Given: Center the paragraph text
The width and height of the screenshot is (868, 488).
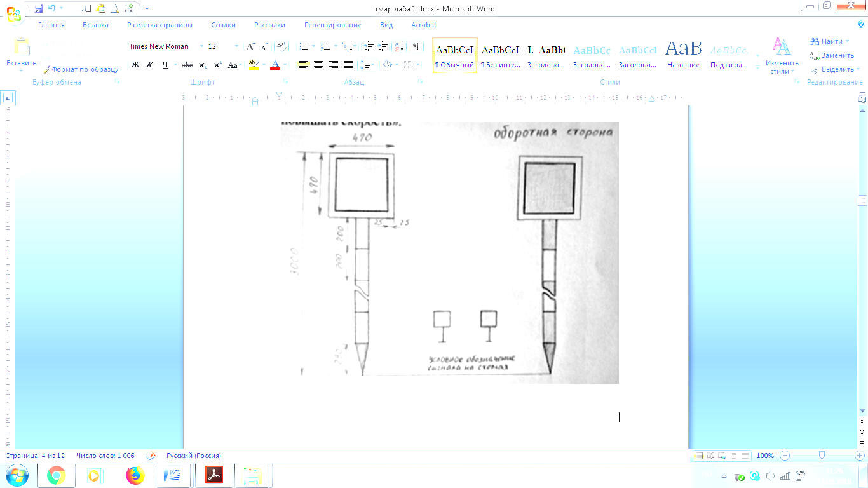Looking at the screenshot, I should coord(318,65).
